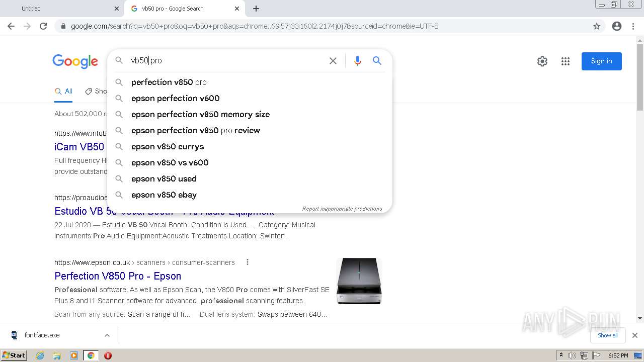Click the page scrollbar up arrow
The image size is (644, 362).
click(640, 40)
